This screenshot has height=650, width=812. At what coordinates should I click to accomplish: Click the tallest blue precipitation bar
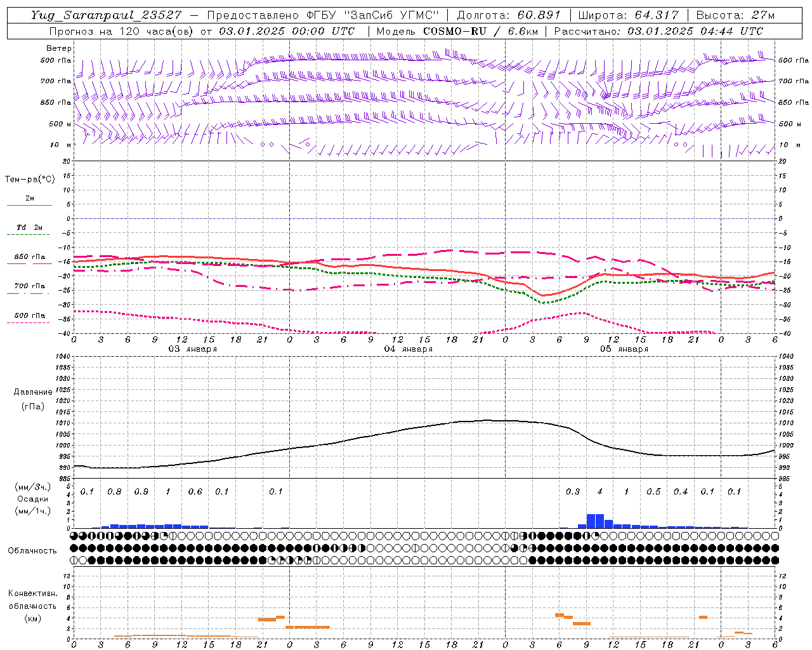click(x=595, y=521)
